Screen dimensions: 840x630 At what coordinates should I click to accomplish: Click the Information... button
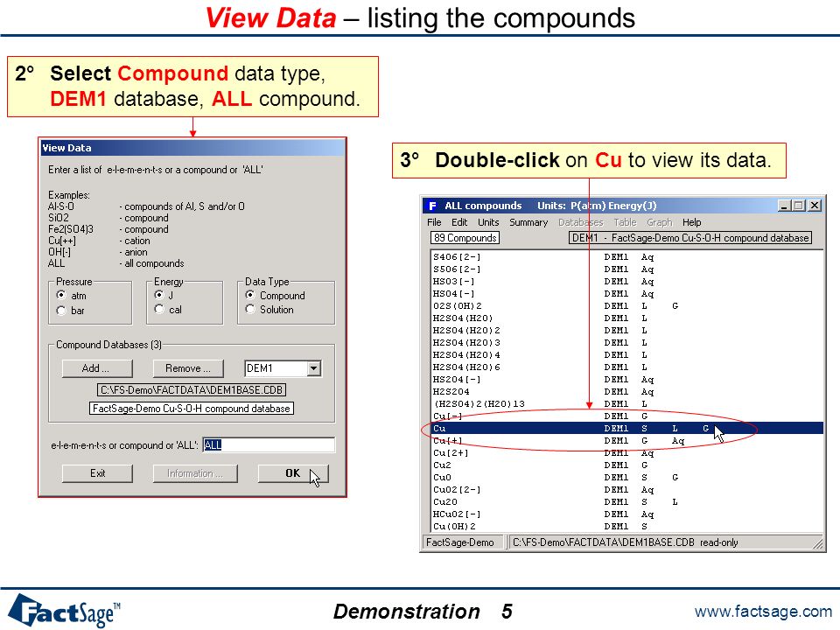[x=195, y=473]
